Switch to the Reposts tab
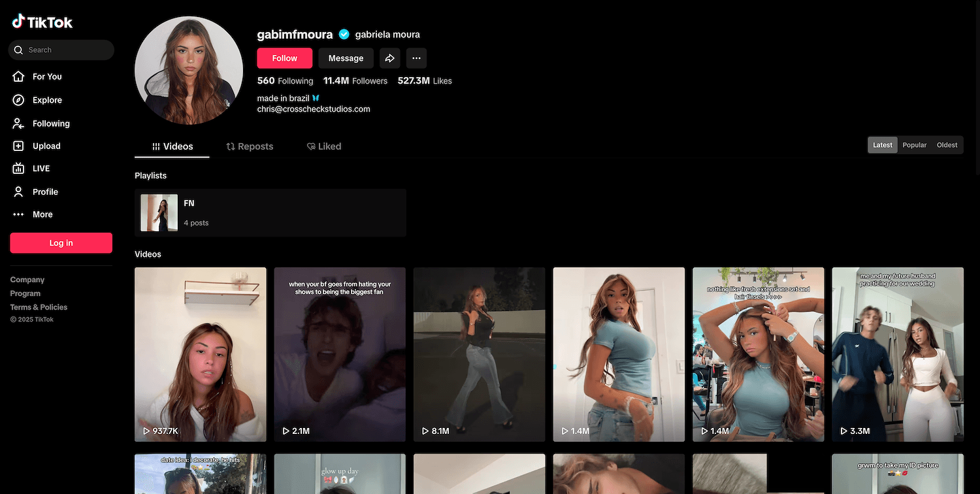 coord(250,146)
